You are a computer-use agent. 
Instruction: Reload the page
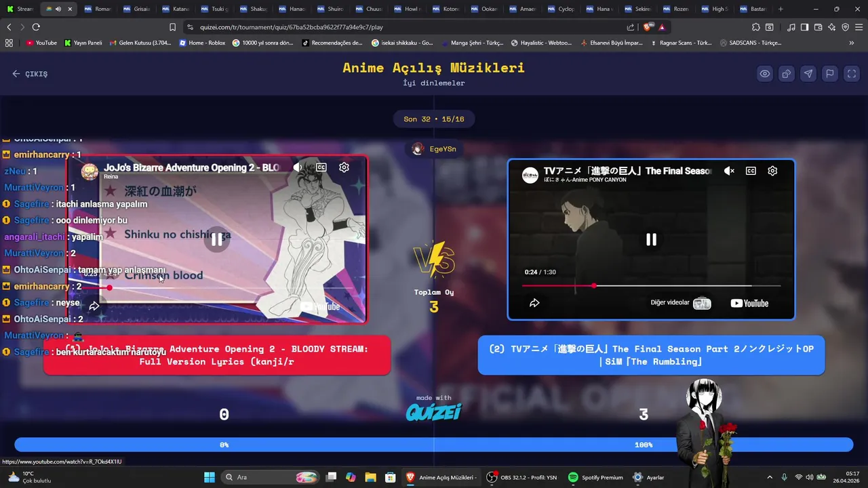[x=36, y=27]
